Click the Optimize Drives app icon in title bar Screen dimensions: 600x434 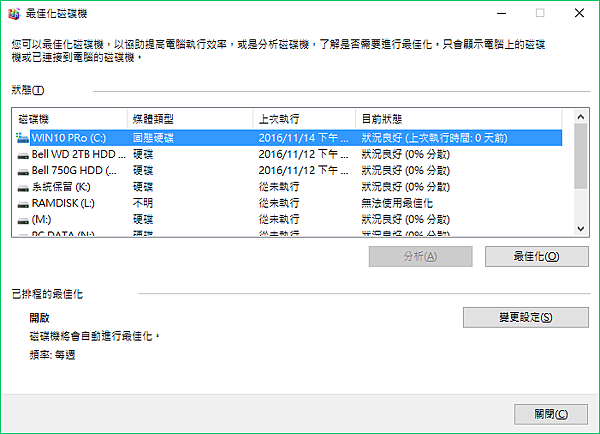(14, 14)
